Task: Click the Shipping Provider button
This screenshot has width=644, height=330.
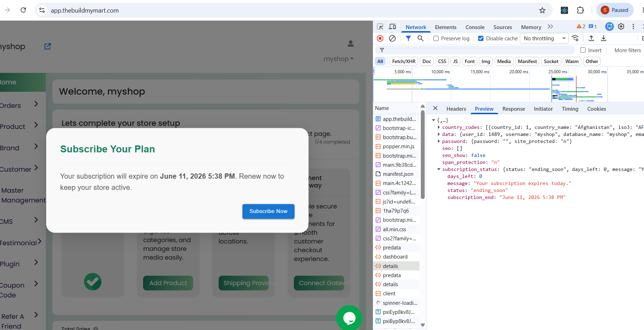Action: click(243, 283)
